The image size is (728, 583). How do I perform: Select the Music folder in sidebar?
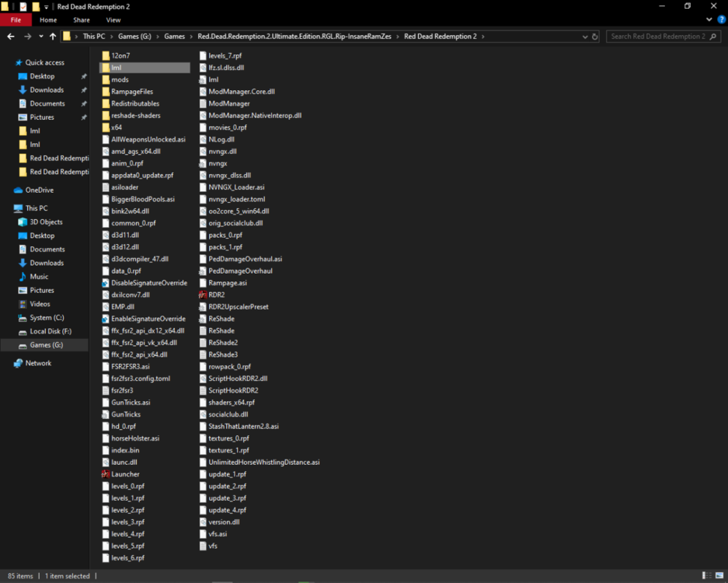[39, 277]
